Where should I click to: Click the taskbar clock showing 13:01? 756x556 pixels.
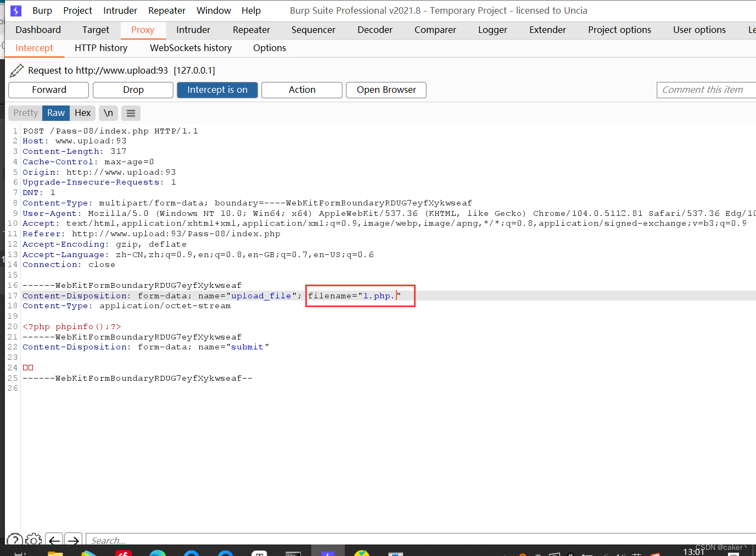point(693,551)
